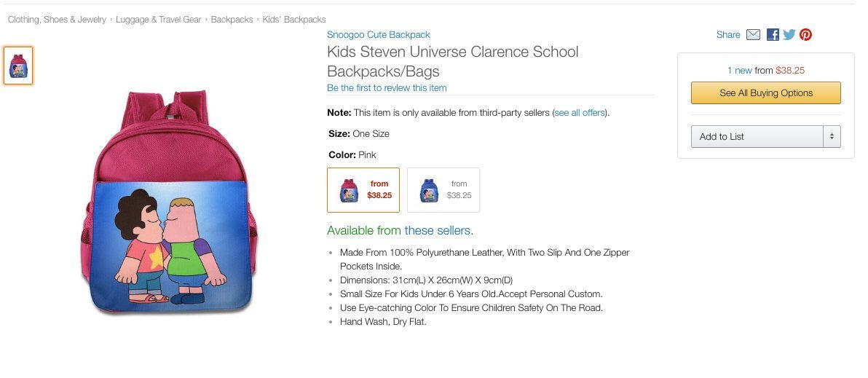Screen dimensions: 868x378
Task: Click the these sellers link
Action: pyautogui.click(x=438, y=230)
